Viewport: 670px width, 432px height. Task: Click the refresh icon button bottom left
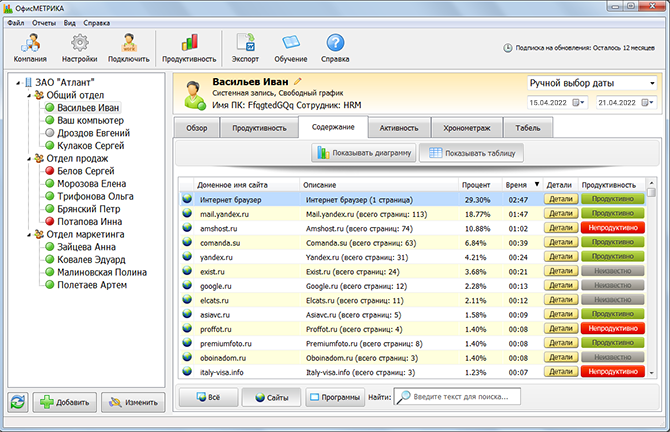click(x=18, y=402)
